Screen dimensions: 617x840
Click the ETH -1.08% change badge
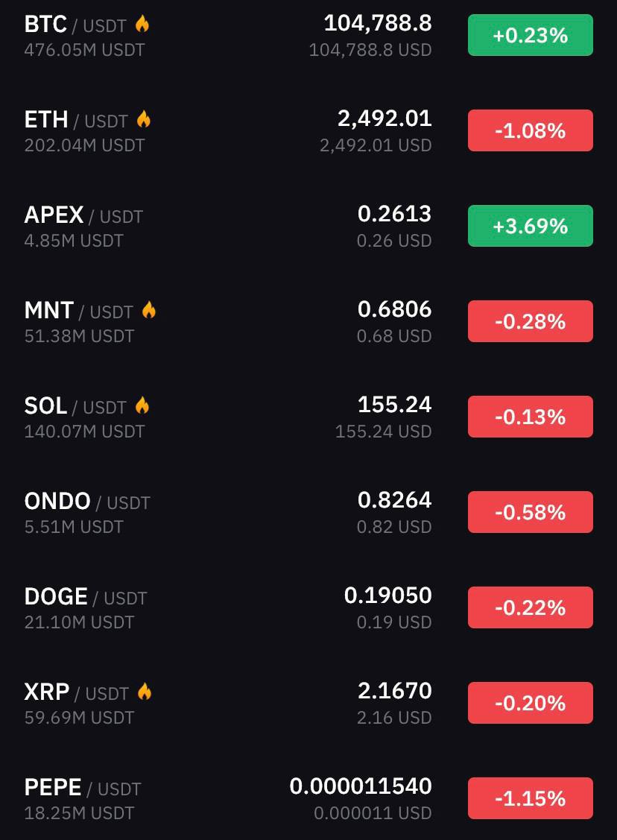coord(530,130)
